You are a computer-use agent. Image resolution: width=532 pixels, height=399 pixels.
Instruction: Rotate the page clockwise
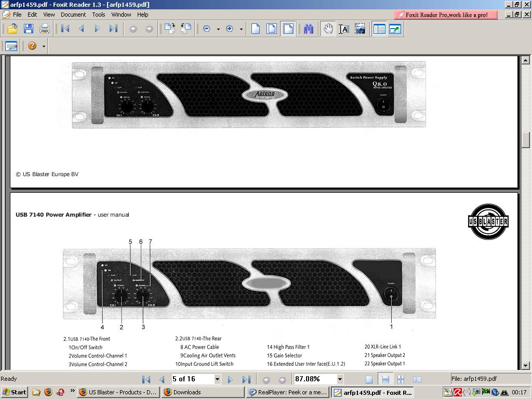click(x=170, y=29)
